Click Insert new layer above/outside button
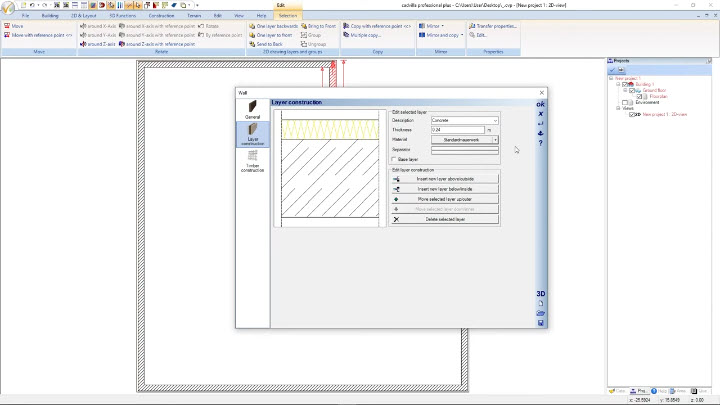Screen dimensions: 720x405 pyautogui.click(x=446, y=178)
